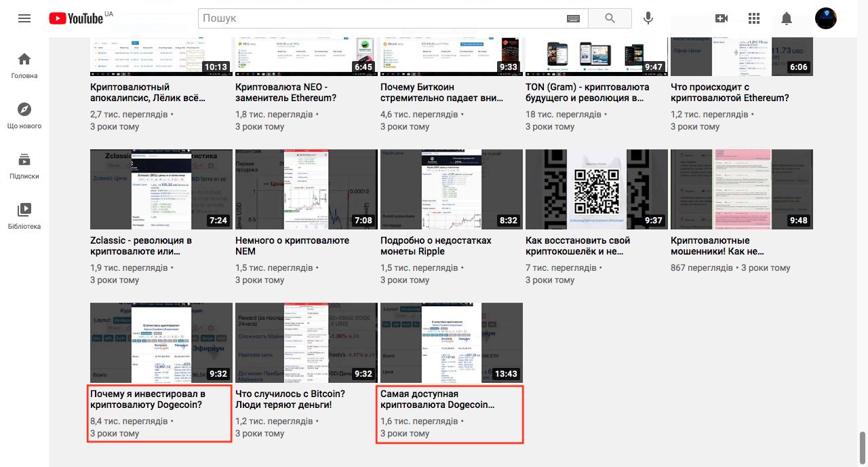Click '4,6 тис. переглядів' text

pos(419,115)
